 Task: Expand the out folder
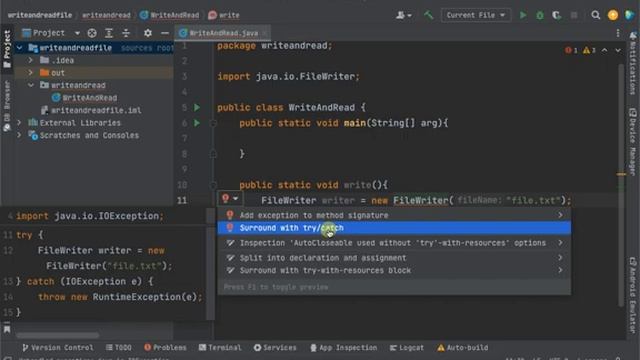pos(31,73)
